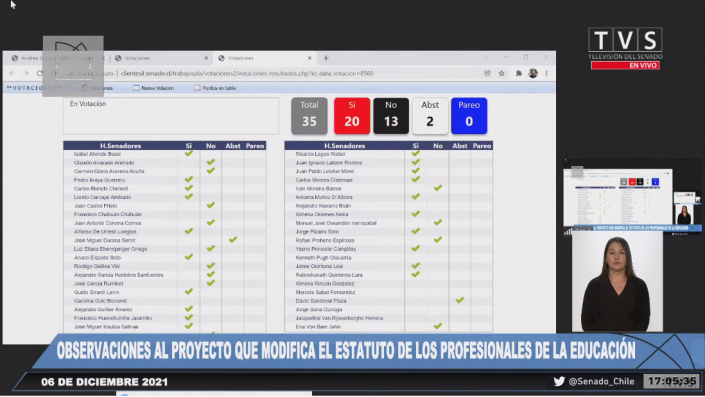Image resolution: width=705 pixels, height=397 pixels.
Task: Bookmark this page with the star icon
Action: [x=502, y=73]
